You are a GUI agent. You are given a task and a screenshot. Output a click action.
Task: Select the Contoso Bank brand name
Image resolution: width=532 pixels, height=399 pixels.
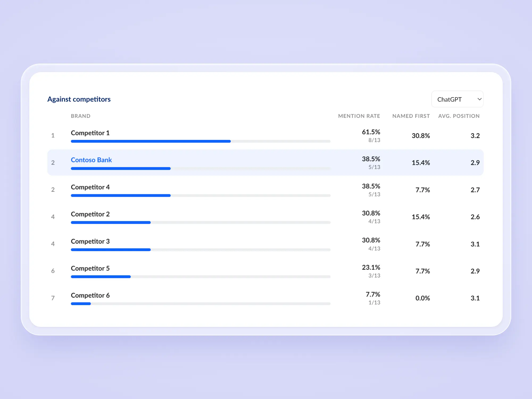click(x=91, y=160)
